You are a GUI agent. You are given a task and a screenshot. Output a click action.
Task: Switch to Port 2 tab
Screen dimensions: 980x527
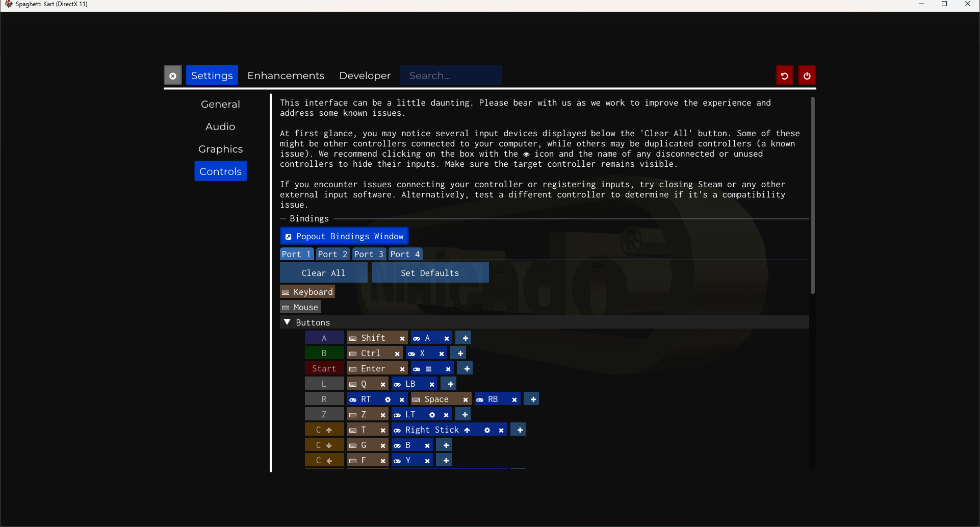point(332,254)
